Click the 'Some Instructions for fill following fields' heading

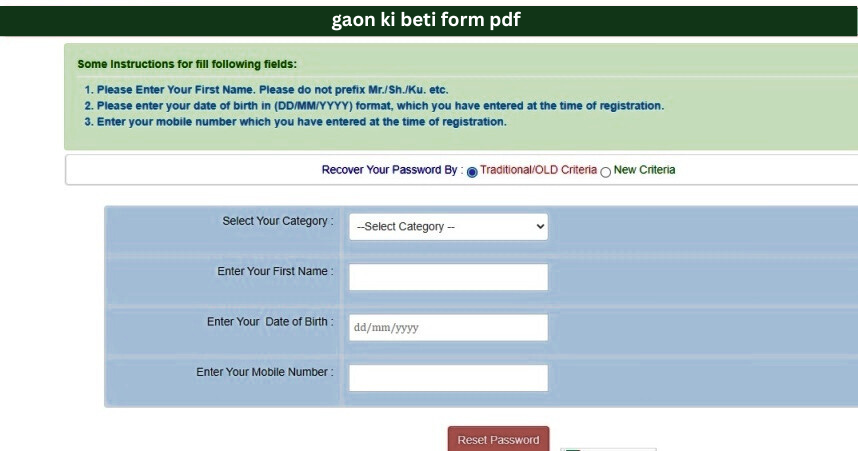[187, 65]
